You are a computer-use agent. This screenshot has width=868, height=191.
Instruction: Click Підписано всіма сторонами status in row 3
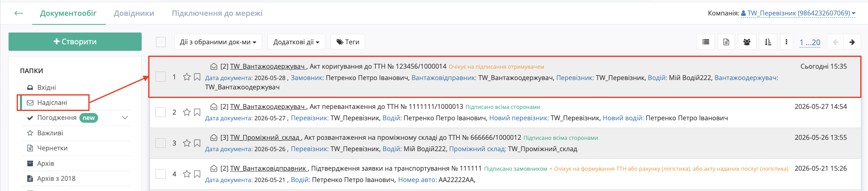[561, 138]
